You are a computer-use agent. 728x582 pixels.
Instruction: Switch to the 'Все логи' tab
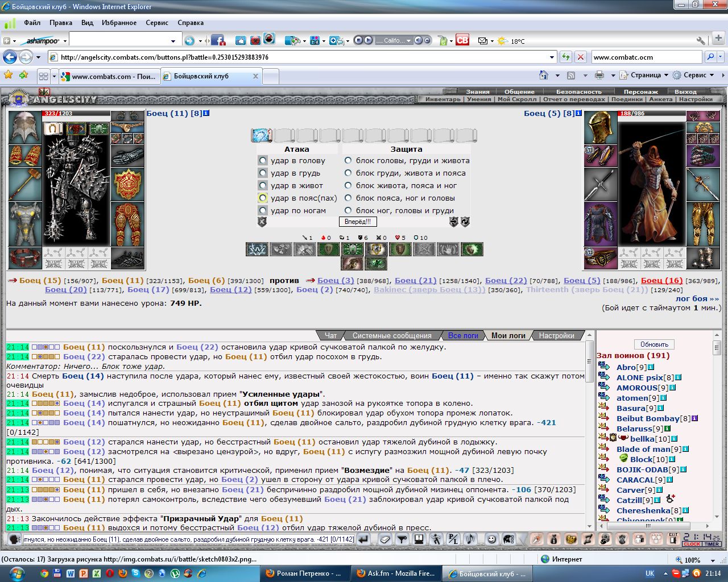[463, 335]
